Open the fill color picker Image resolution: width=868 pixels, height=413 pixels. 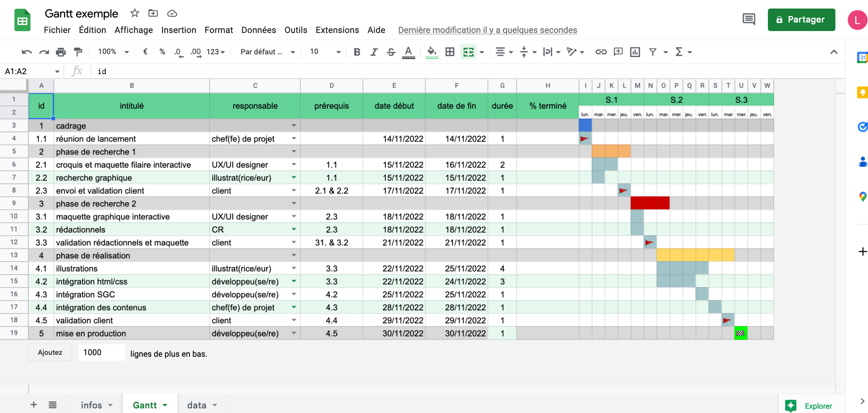[x=432, y=52]
